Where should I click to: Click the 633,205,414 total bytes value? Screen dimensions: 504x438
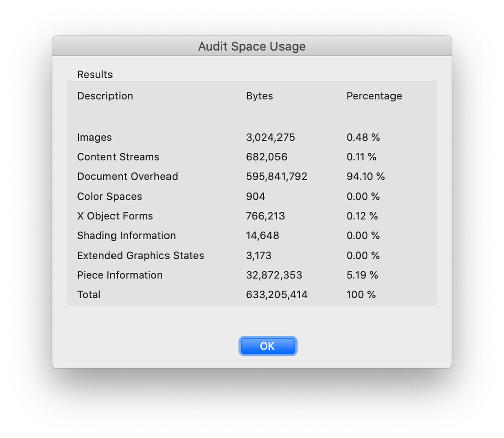[x=276, y=294]
